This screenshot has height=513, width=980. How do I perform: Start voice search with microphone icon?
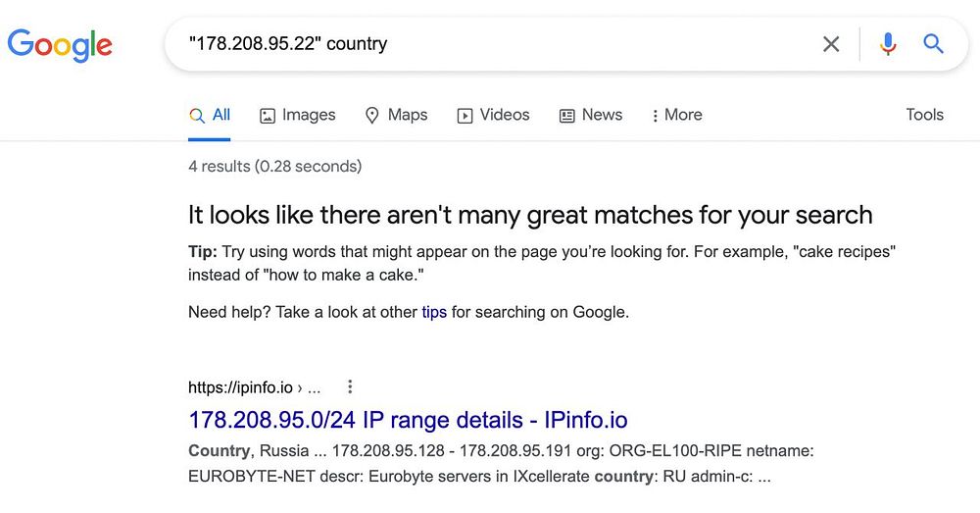[888, 44]
